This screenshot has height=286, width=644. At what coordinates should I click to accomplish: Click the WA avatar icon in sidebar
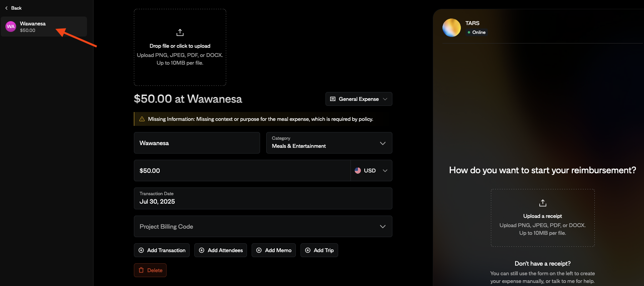[x=11, y=27]
